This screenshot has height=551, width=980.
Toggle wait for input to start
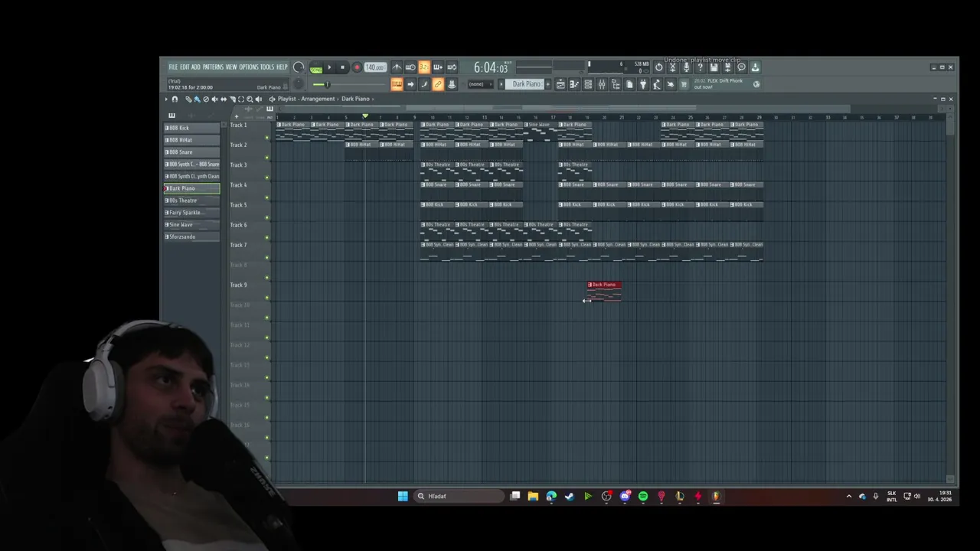[410, 67]
